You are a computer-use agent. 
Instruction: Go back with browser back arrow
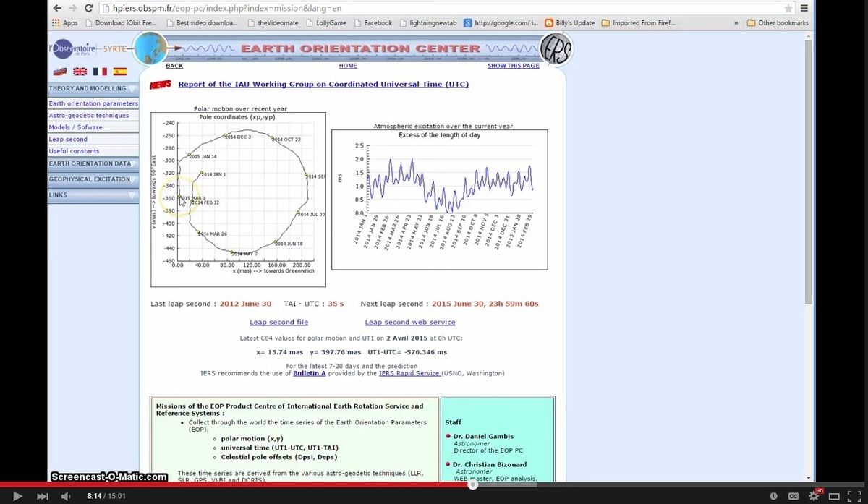pyautogui.click(x=58, y=8)
